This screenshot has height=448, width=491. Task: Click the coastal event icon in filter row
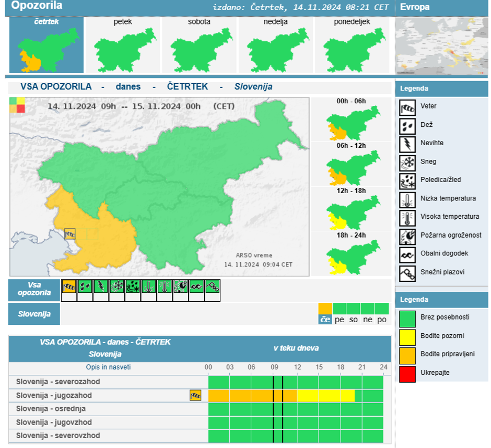pyautogui.click(x=196, y=287)
